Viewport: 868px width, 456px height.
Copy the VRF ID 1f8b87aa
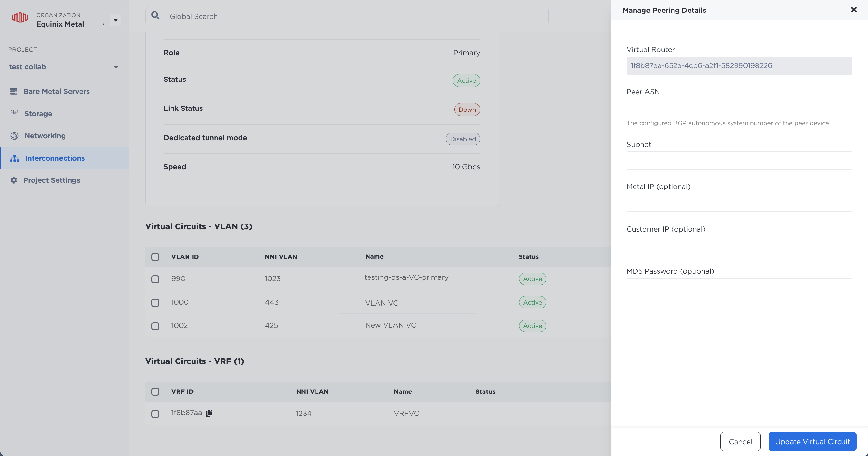tap(209, 413)
